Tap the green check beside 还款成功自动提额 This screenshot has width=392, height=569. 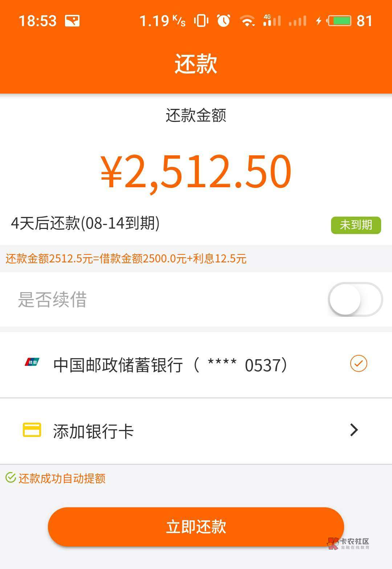click(11, 478)
